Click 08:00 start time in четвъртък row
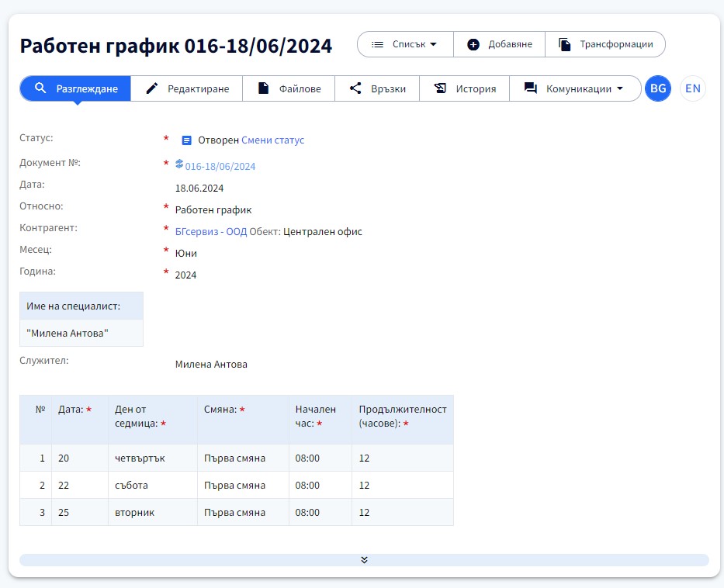Image resolution: width=724 pixels, height=588 pixels. pyautogui.click(x=320, y=458)
